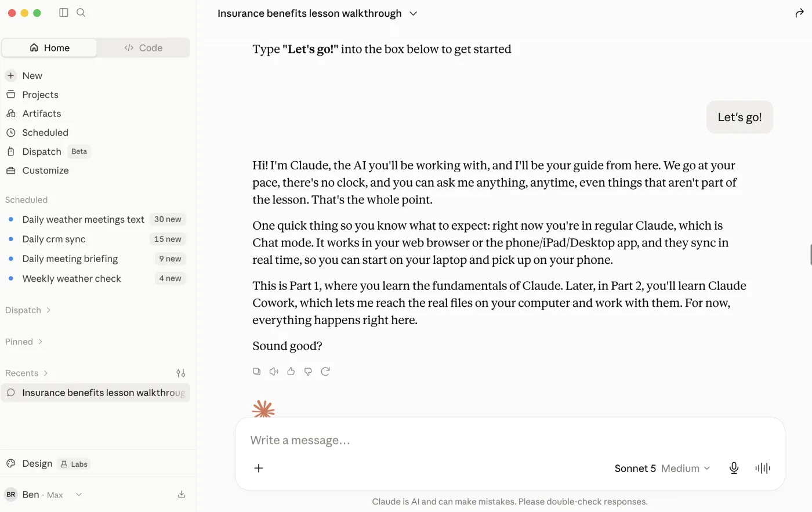Open Daily meeting briefing scheduled task
This screenshot has height=512, width=812.
pos(96,259)
